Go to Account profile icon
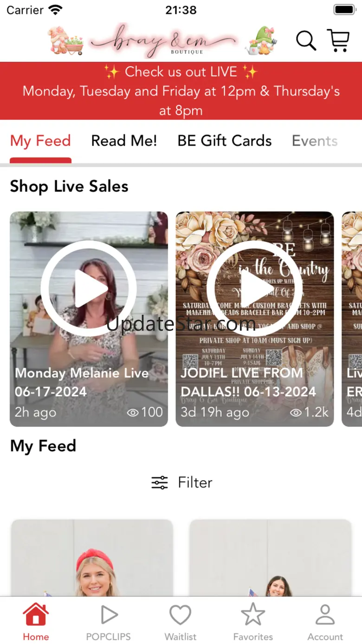The height and width of the screenshot is (644, 362). (325, 615)
